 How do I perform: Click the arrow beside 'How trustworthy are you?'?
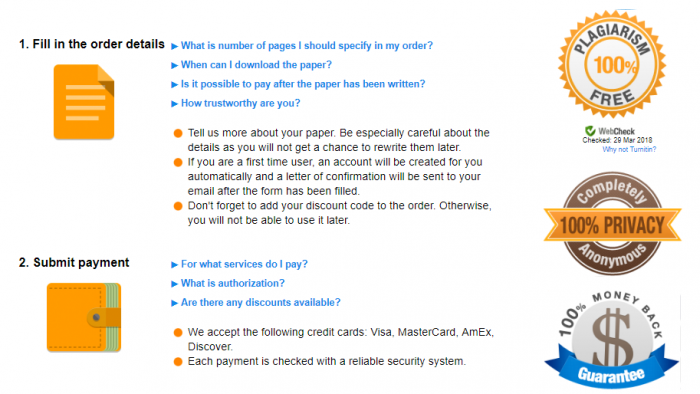click(175, 104)
